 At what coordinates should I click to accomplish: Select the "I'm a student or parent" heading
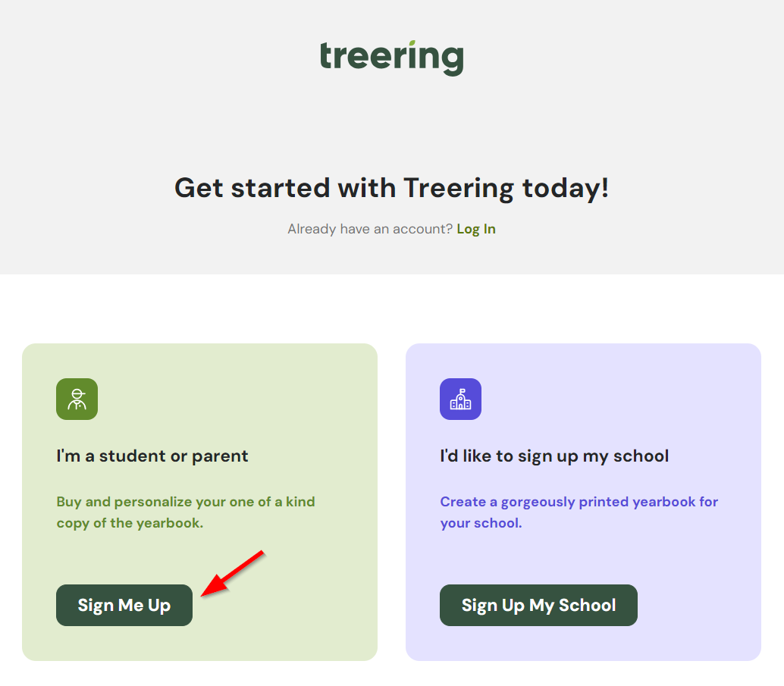152,456
